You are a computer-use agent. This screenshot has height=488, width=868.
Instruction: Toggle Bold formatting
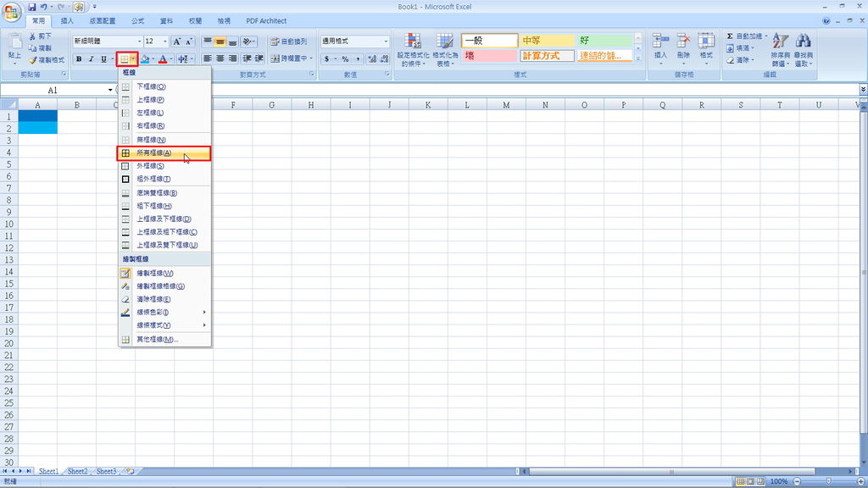(x=79, y=58)
